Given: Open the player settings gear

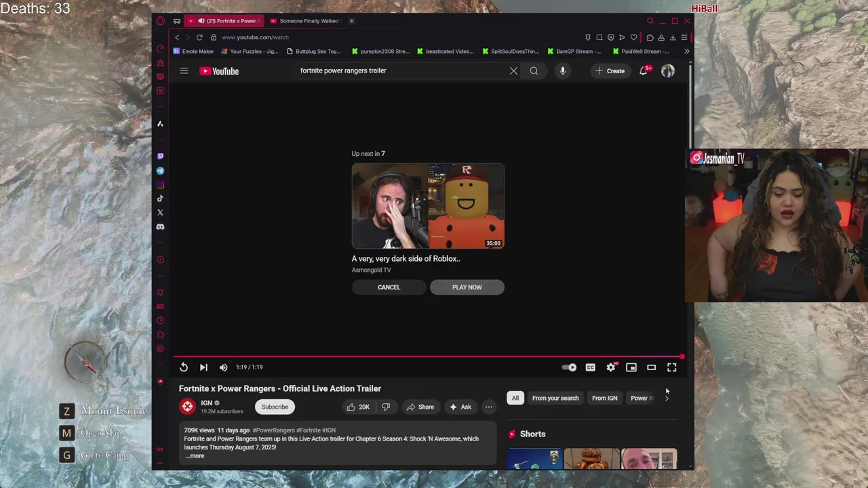Looking at the screenshot, I should (x=611, y=367).
